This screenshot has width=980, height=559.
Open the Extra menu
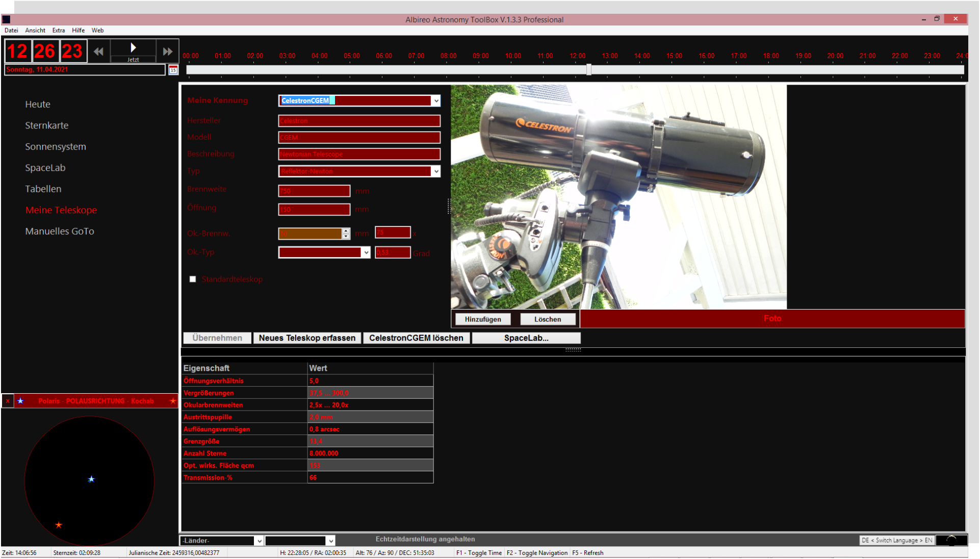pyautogui.click(x=59, y=31)
